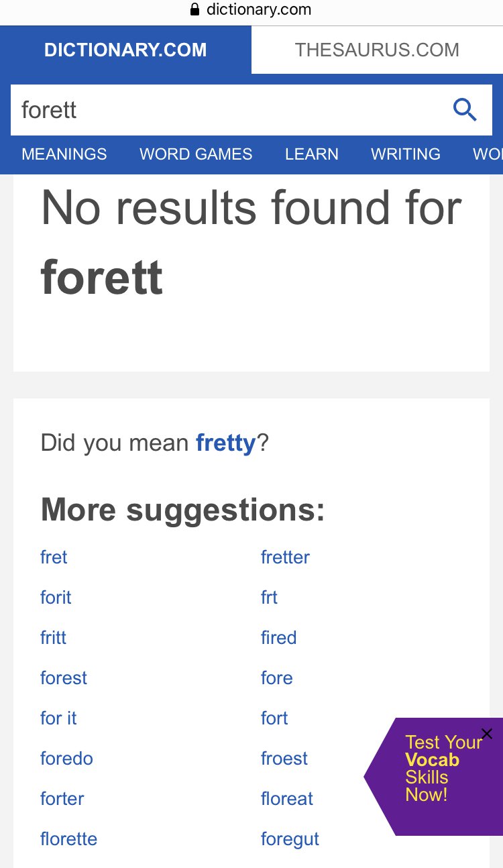Tap the 'foregut' suggestion
Viewport: 503px width, 868px height.
(x=290, y=838)
